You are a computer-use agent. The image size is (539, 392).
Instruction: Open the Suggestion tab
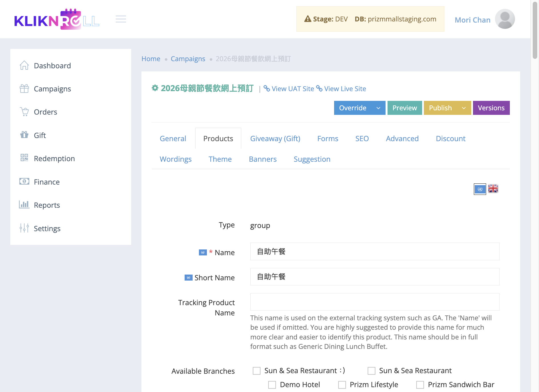[x=312, y=159]
